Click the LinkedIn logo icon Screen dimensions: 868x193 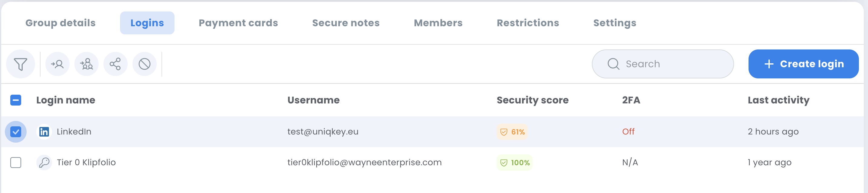(x=44, y=132)
